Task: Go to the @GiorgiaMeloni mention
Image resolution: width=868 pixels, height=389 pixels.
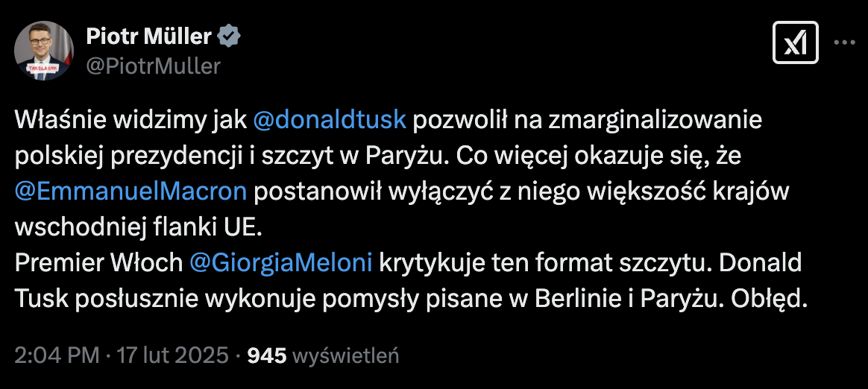Action: tap(283, 263)
